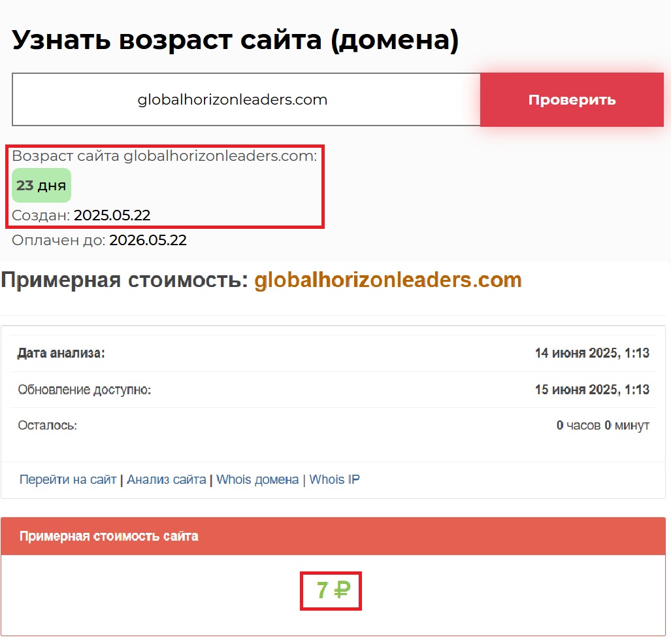Viewport: 671px width, 644px height.
Task: Click the orange globalhorizonleaders.com heading domain
Action: (387, 280)
